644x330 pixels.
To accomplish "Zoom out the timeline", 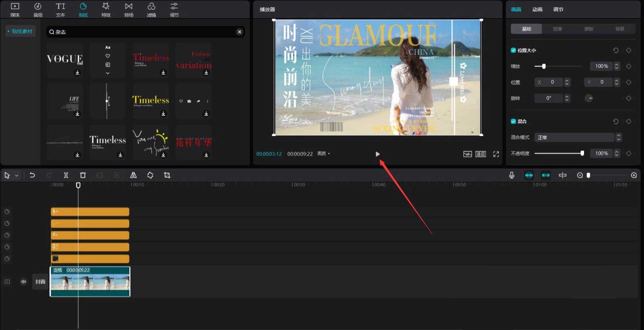I will click(580, 175).
